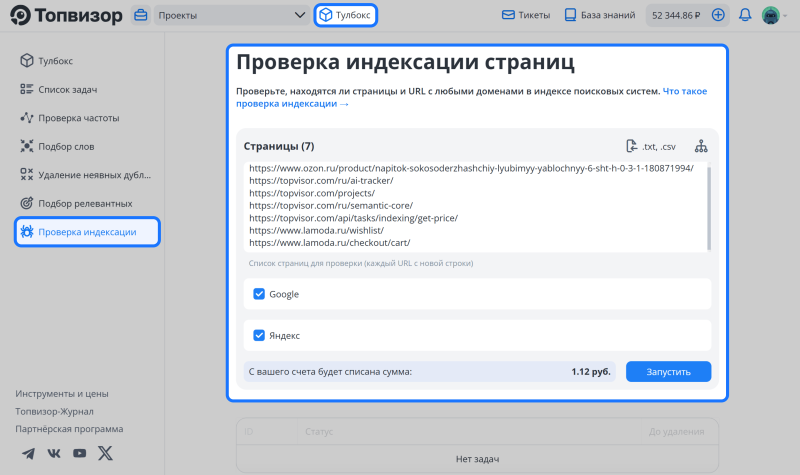Open the Тулбокс tab in header

pyautogui.click(x=345, y=15)
